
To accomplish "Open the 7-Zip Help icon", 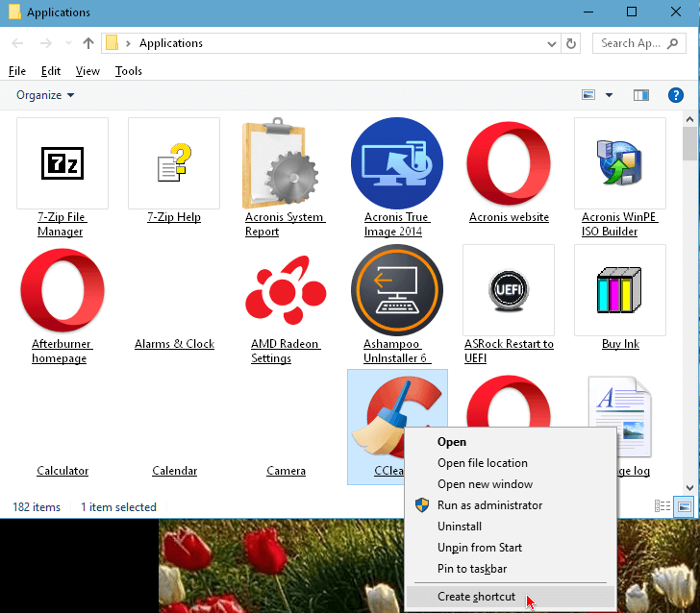I will [x=174, y=163].
